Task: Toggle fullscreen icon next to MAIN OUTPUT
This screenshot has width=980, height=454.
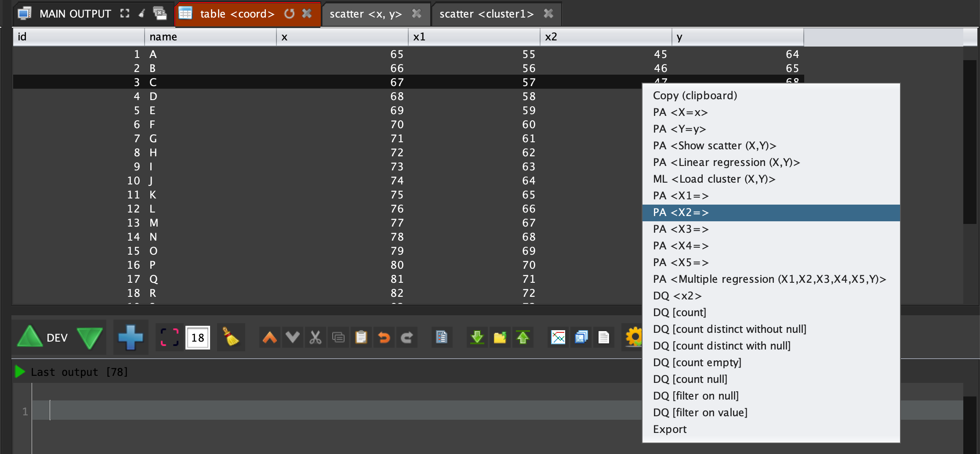Action: click(x=125, y=14)
